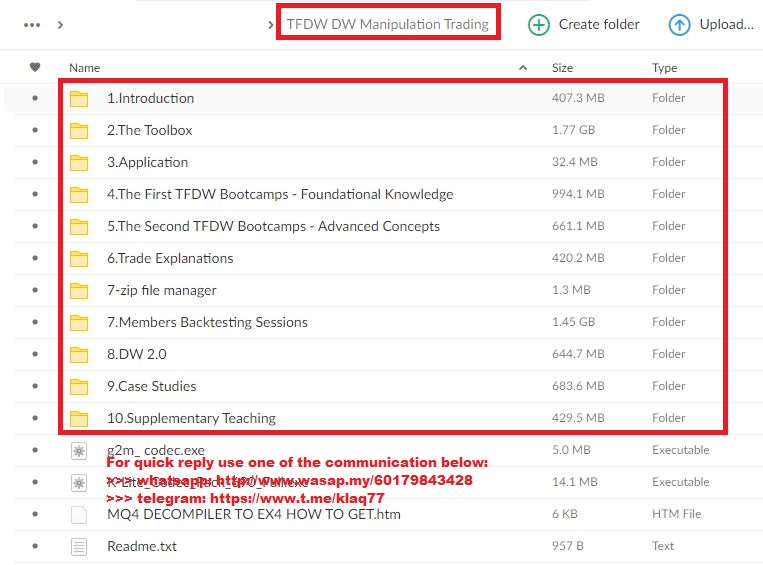
Task: Toggle favorite dot for 9.Case Studies row
Action: [35, 386]
